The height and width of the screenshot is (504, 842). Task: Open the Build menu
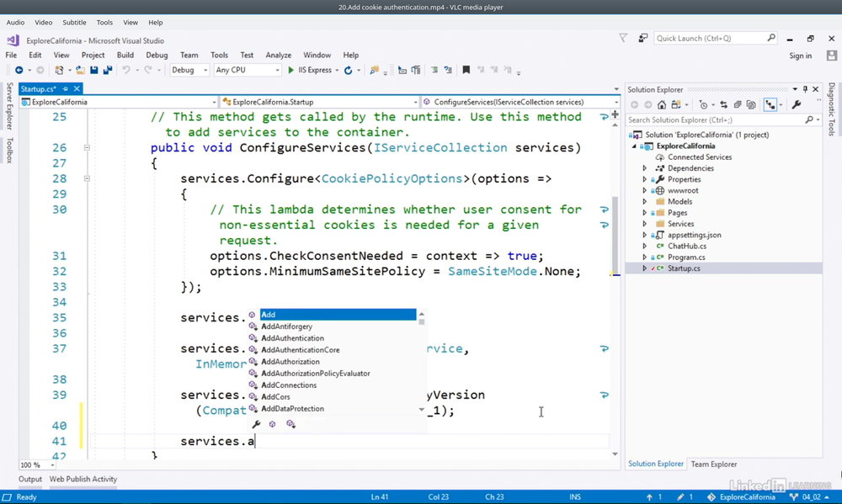click(x=125, y=55)
